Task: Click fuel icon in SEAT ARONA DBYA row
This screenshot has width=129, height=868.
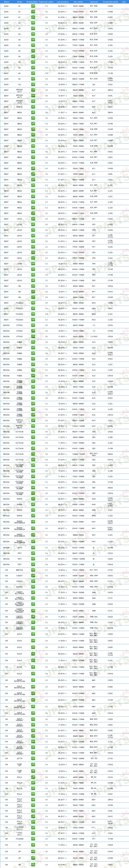Action: (x=33, y=90)
